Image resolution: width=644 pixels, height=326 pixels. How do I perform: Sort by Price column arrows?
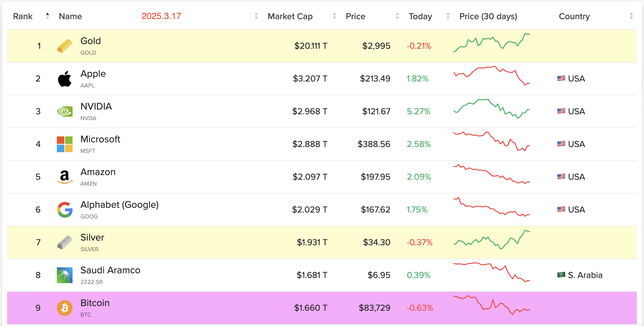[x=397, y=16]
